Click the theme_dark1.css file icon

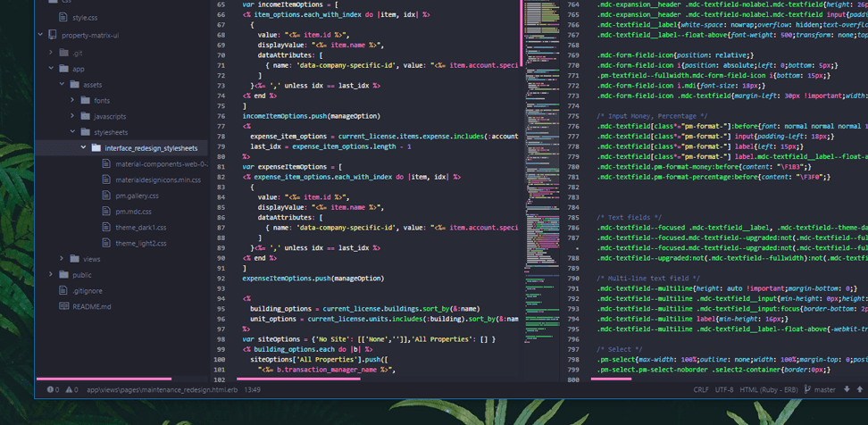pyautogui.click(x=106, y=227)
